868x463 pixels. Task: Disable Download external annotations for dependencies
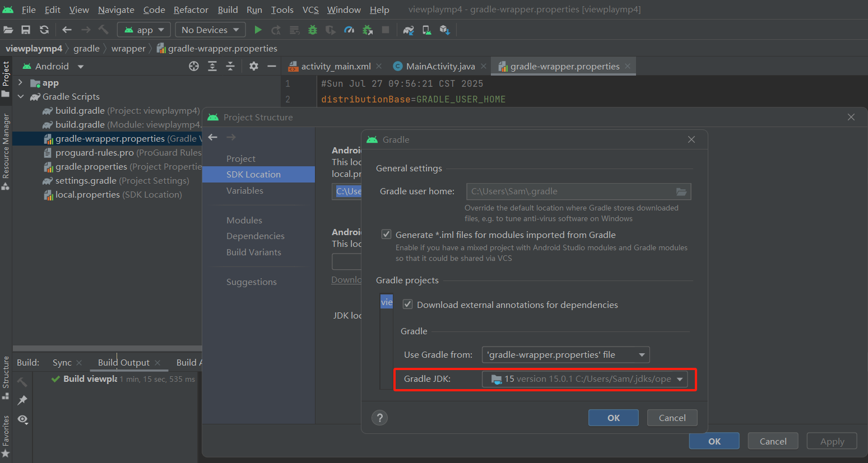(407, 304)
